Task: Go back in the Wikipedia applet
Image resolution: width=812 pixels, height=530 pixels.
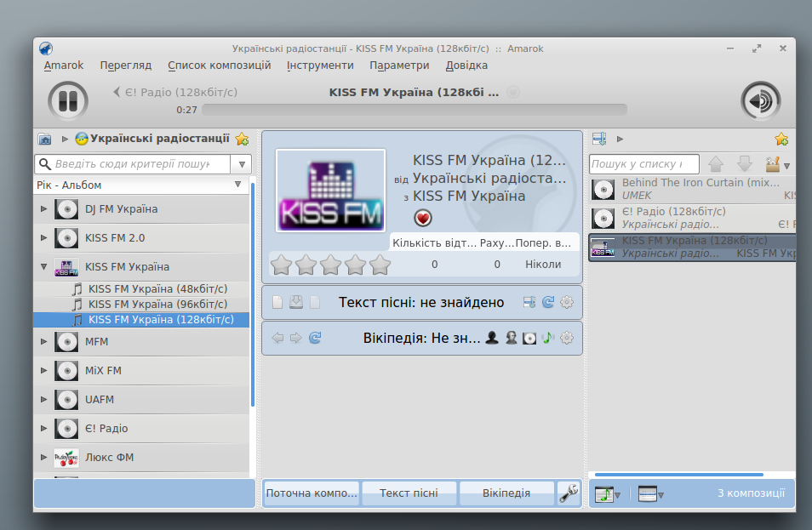Action: click(277, 338)
